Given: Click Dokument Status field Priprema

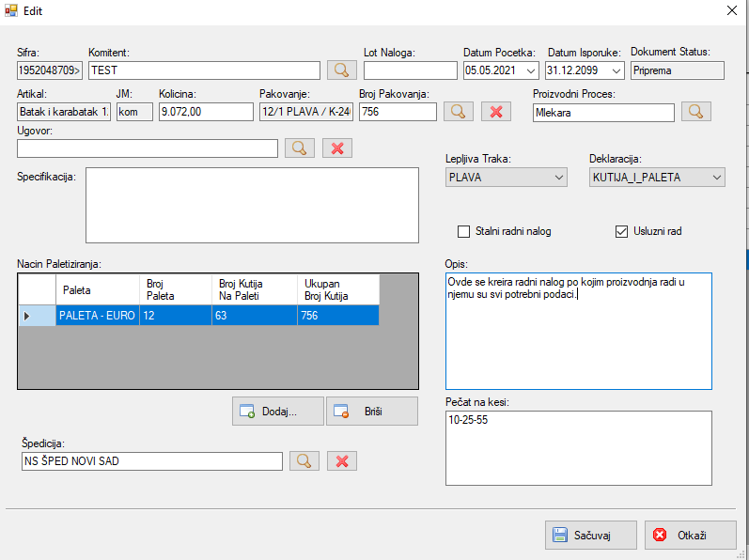Looking at the screenshot, I should tap(678, 70).
